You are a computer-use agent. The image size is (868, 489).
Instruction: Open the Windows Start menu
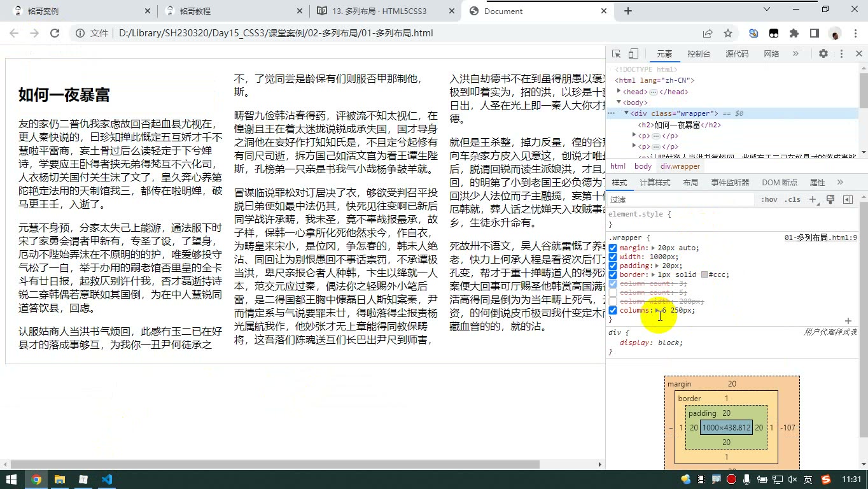11,479
